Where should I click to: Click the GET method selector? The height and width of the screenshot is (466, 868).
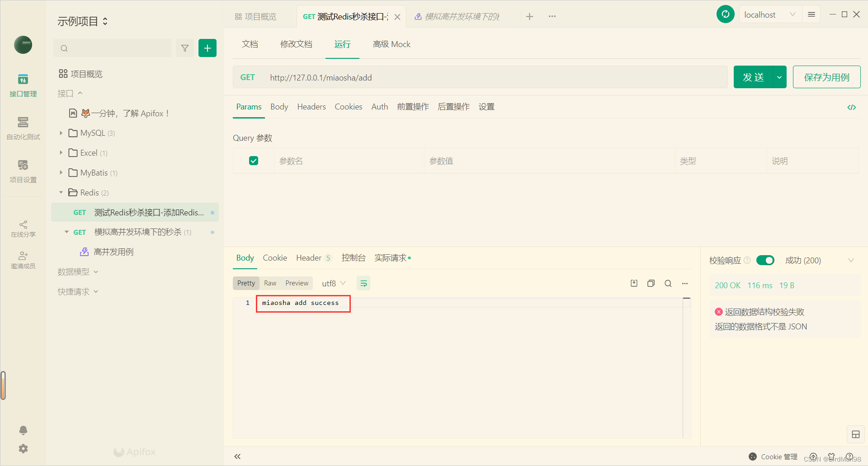point(248,77)
